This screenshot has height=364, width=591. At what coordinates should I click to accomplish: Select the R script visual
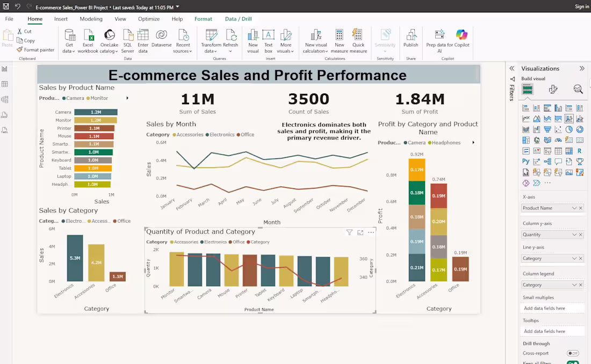coord(580,151)
